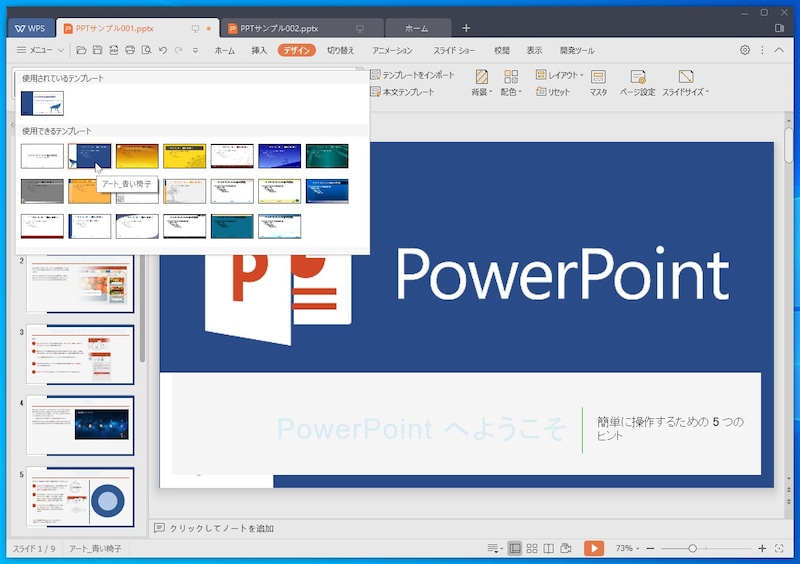The height and width of the screenshot is (564, 800).
Task: Open the color scheme (配色) dropdown
Action: pyautogui.click(x=510, y=83)
